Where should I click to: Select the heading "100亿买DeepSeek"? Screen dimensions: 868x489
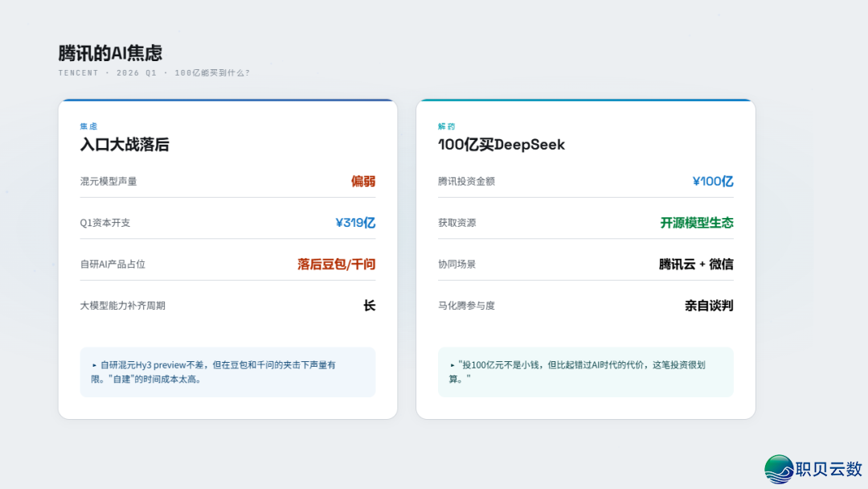[x=502, y=145]
